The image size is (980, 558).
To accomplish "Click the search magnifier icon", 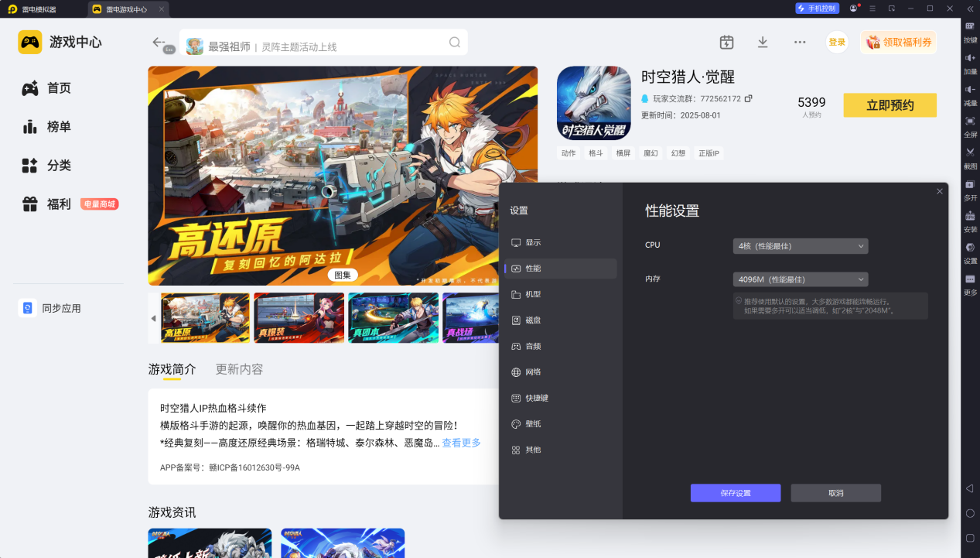I will [455, 42].
